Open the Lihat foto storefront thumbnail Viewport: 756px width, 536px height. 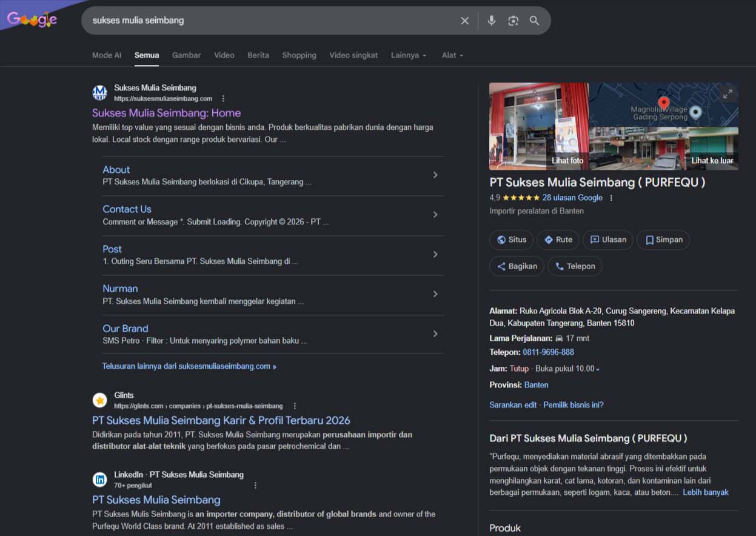pyautogui.click(x=539, y=126)
